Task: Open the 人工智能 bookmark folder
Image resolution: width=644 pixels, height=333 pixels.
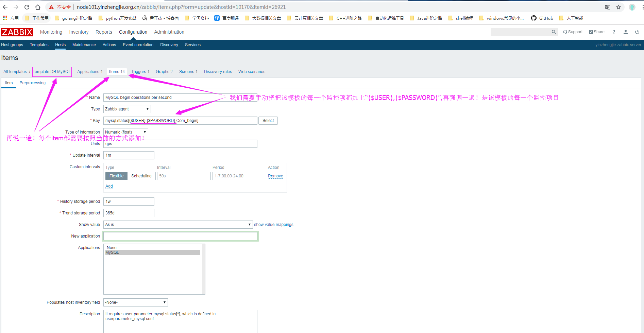Action: [571, 18]
